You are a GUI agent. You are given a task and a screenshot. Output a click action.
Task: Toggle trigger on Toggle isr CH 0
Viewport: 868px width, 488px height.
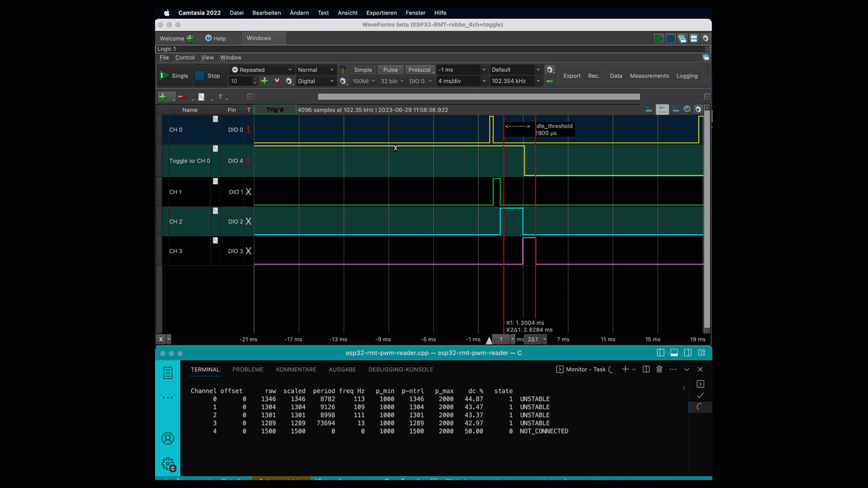coord(249,160)
